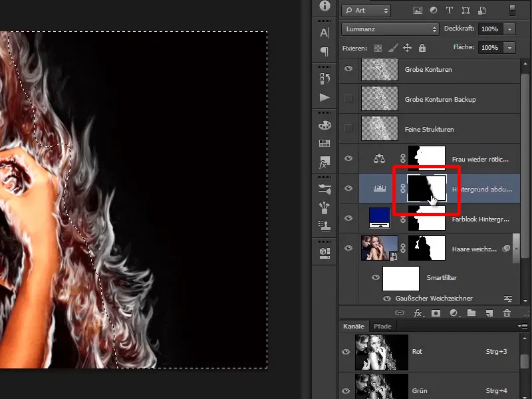
Task: Open blending options for Gaußscher Weichzeichner
Action: point(507,299)
